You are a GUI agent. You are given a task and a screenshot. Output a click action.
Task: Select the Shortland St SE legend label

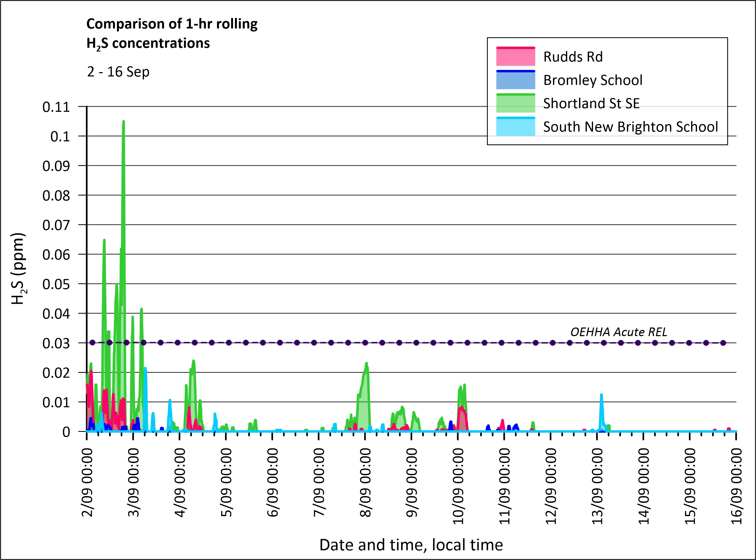(x=591, y=103)
